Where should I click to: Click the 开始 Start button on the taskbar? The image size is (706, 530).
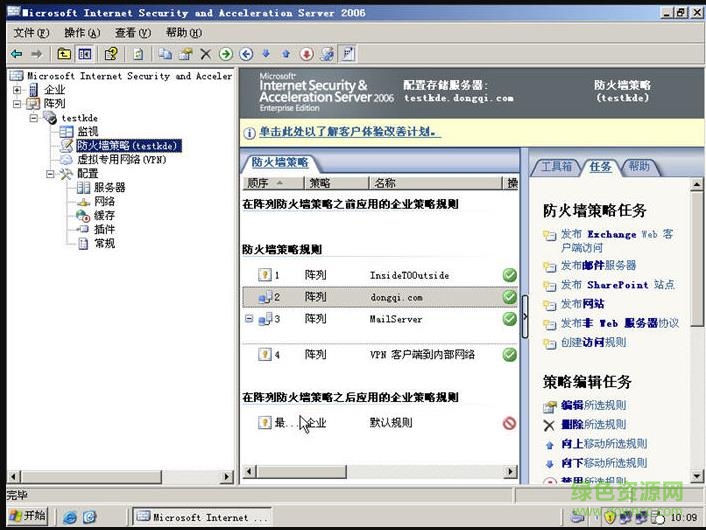(x=26, y=516)
